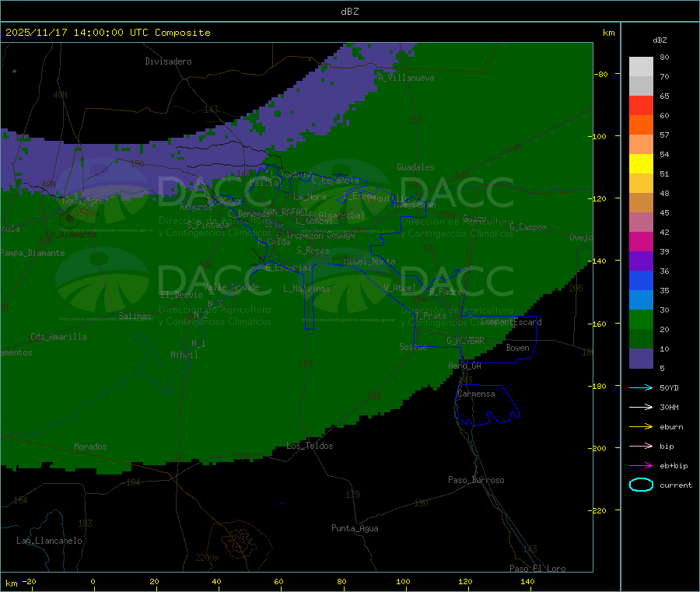Select the royal blue 35-36 dBZ legend swatch

click(641, 280)
